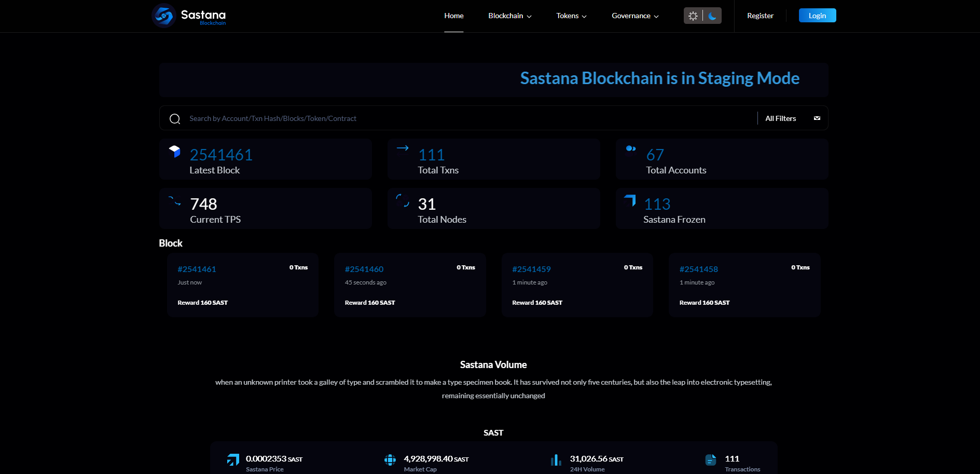
Task: Switch to light mode sun toggle
Action: (x=693, y=16)
